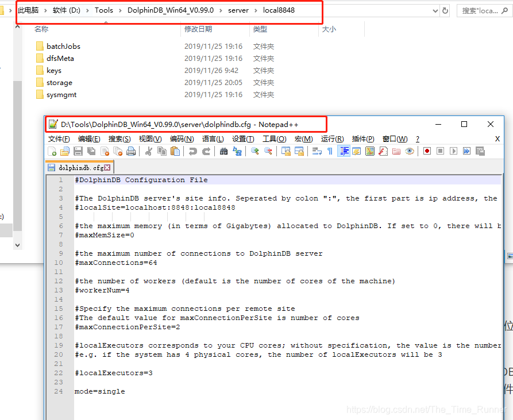Open Folder as Workspace icon
This screenshot has height=420, width=513.
click(x=396, y=151)
